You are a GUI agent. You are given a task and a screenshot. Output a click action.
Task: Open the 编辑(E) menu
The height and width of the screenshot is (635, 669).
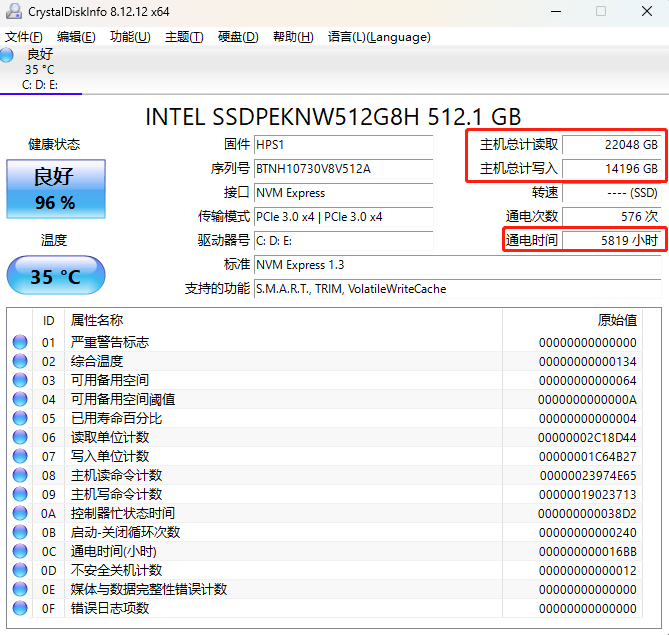pyautogui.click(x=76, y=37)
